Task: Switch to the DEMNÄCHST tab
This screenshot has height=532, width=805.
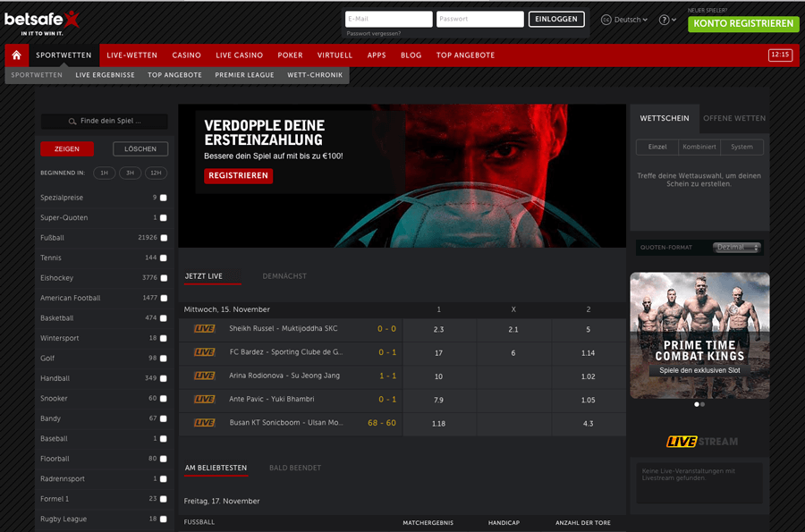Action: point(284,276)
